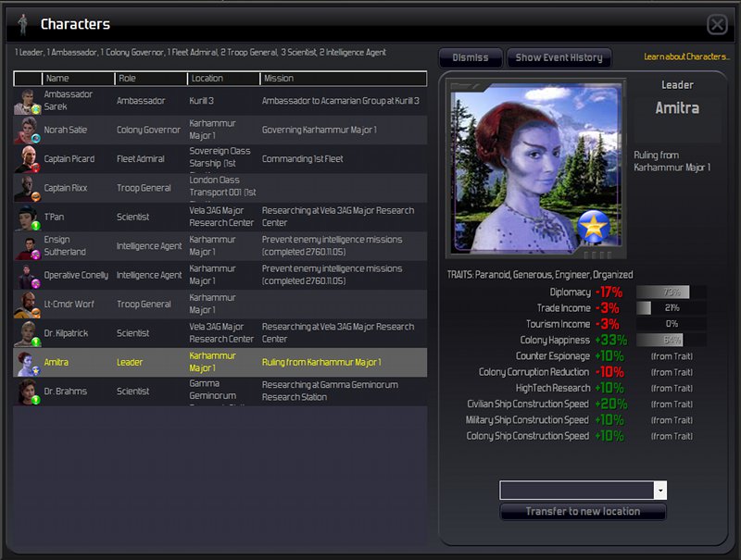
Task: Click Dr. Kilpatrick's portrait icon
Action: [x=28, y=333]
